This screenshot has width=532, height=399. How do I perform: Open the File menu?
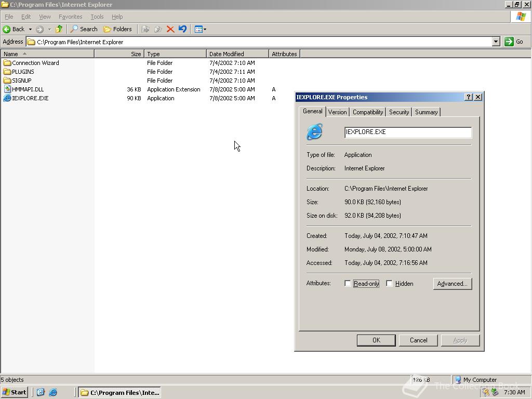9,17
